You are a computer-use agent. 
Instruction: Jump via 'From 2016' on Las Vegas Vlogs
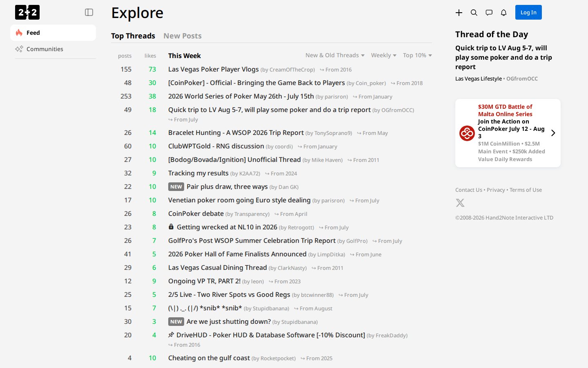(336, 70)
